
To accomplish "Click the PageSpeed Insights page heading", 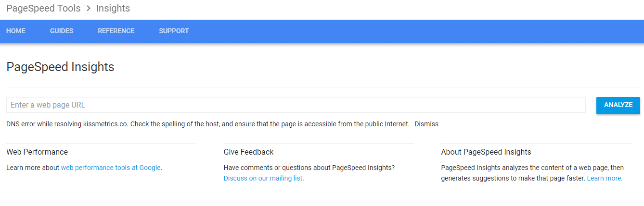I will [x=60, y=67].
